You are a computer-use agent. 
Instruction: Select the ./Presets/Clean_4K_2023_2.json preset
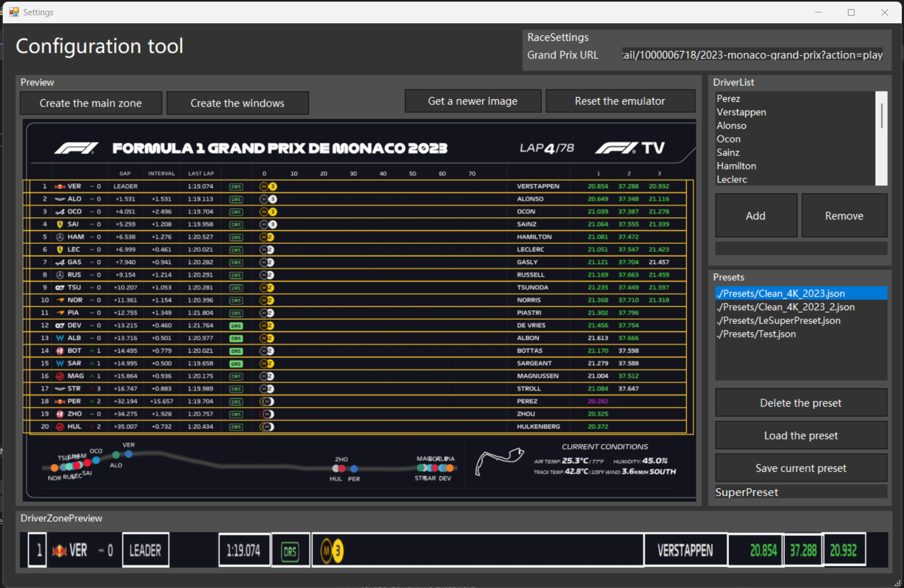[x=801, y=307]
